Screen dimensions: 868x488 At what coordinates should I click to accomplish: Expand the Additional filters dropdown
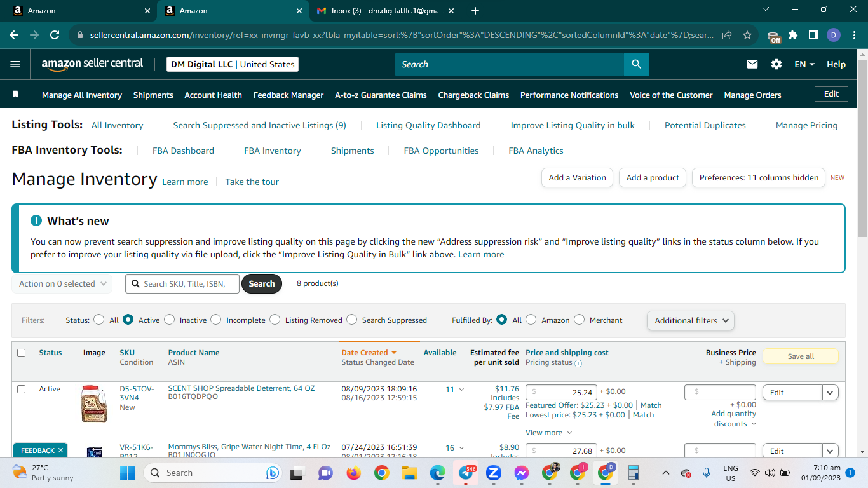[691, 320]
